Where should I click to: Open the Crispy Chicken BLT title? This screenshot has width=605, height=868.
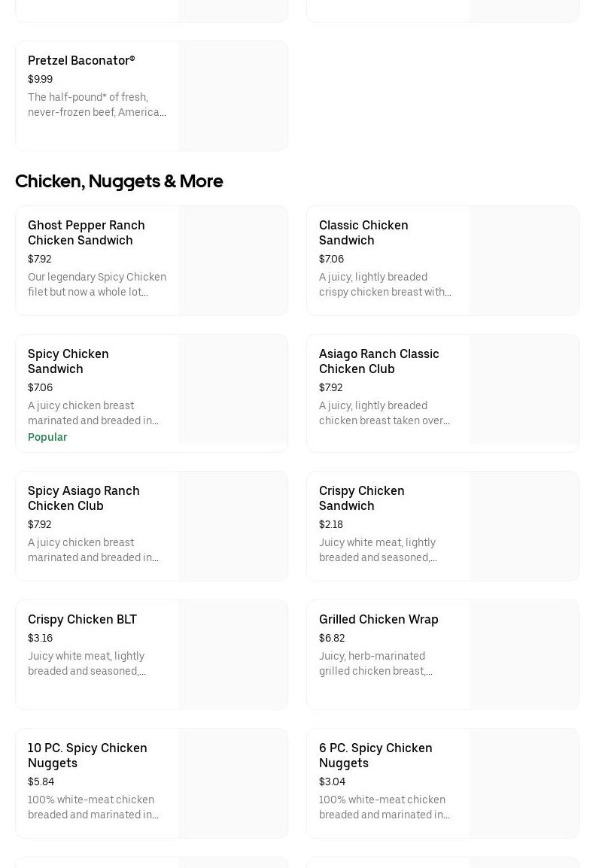point(82,619)
